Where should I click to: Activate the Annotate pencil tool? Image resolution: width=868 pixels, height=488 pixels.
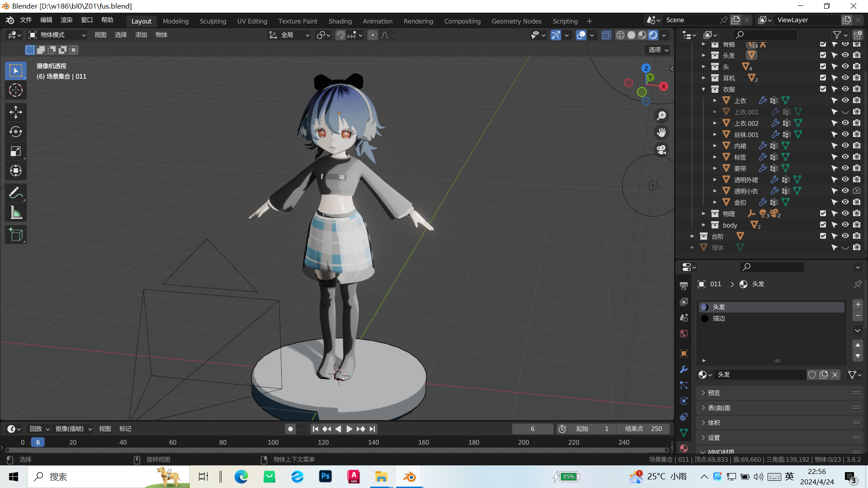click(x=16, y=193)
